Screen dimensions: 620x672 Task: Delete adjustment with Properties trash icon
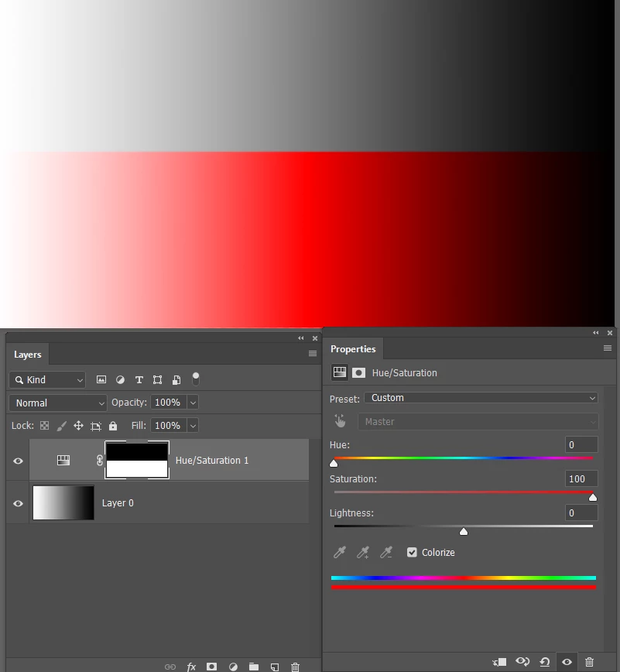[590, 662]
